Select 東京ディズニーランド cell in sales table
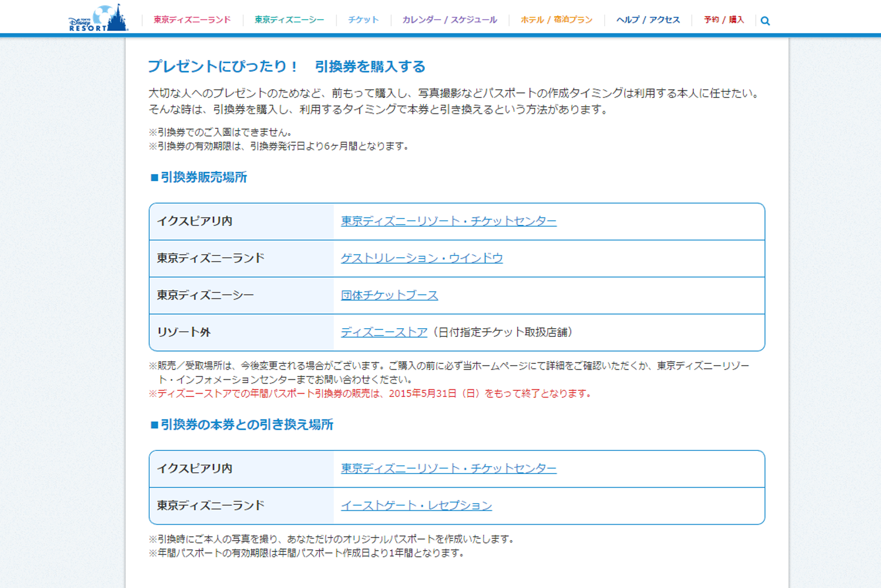 click(241, 258)
